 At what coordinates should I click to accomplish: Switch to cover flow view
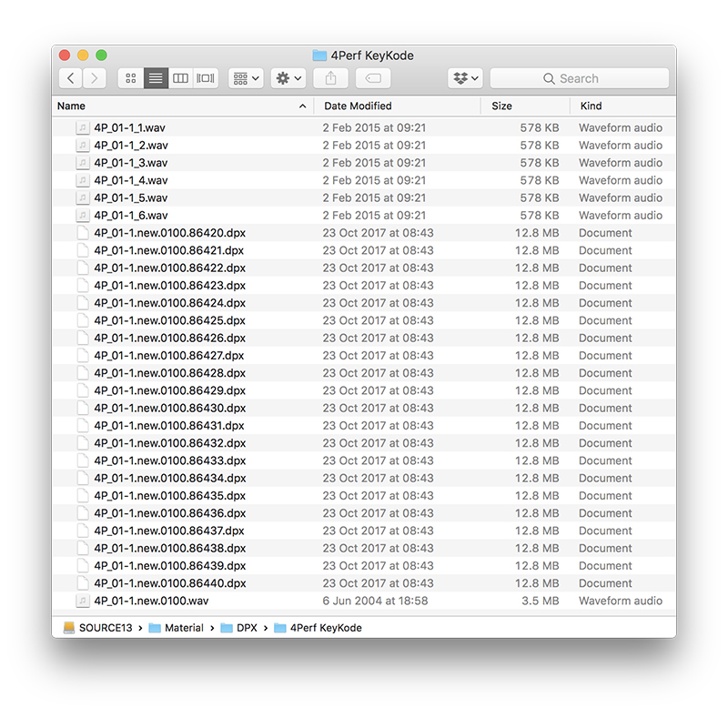coord(204,77)
